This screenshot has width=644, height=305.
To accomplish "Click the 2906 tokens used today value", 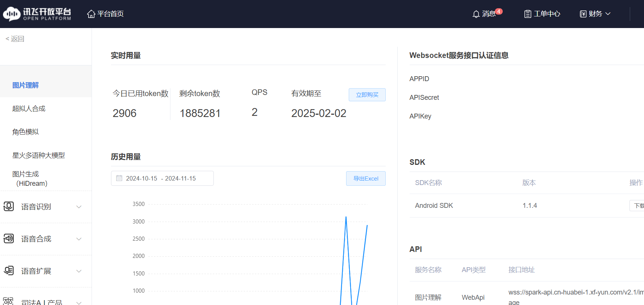I will [x=124, y=113].
